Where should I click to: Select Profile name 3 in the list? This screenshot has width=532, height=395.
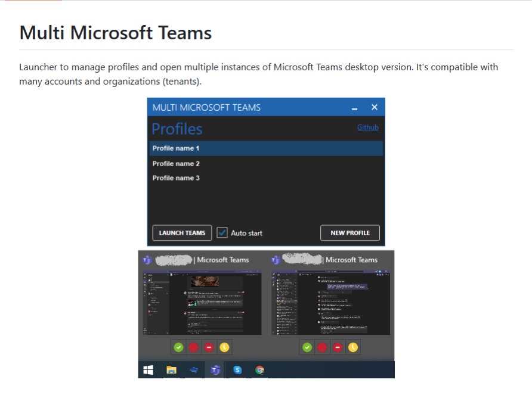click(267, 178)
